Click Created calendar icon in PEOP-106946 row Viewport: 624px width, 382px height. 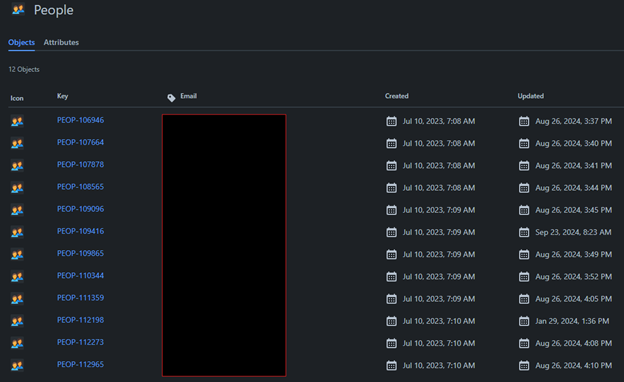point(392,121)
